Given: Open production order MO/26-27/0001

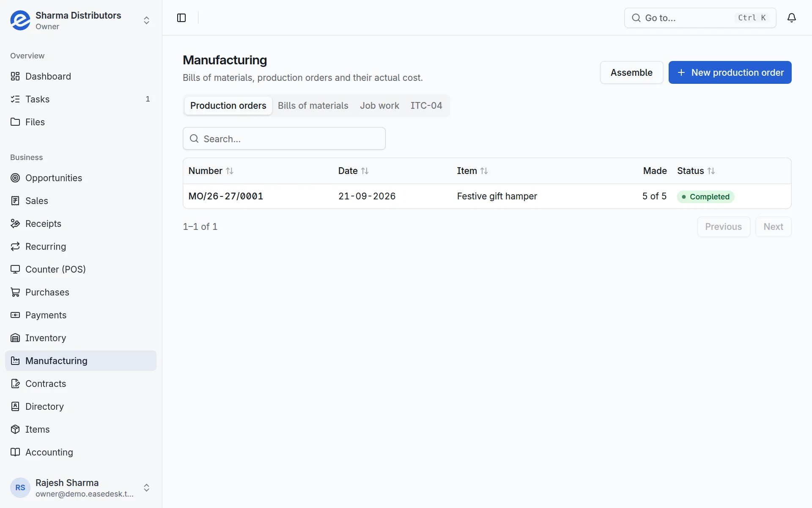Looking at the screenshot, I should 226,196.
